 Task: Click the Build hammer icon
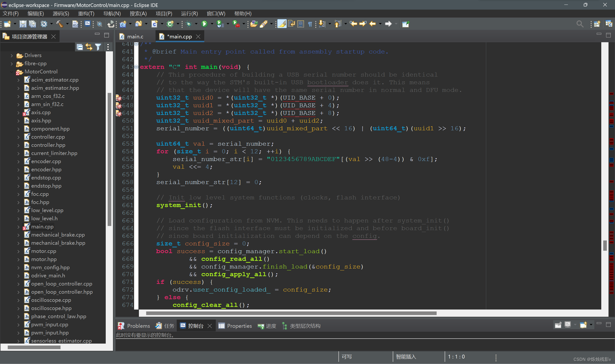(x=59, y=24)
